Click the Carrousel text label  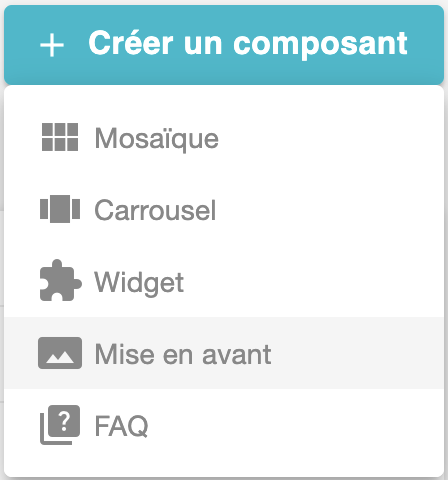[155, 210]
